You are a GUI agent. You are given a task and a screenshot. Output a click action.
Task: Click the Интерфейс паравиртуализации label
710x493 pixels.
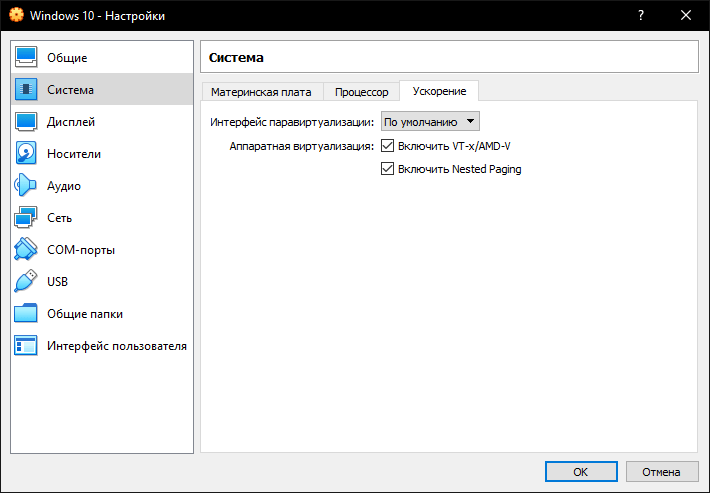[x=292, y=122]
